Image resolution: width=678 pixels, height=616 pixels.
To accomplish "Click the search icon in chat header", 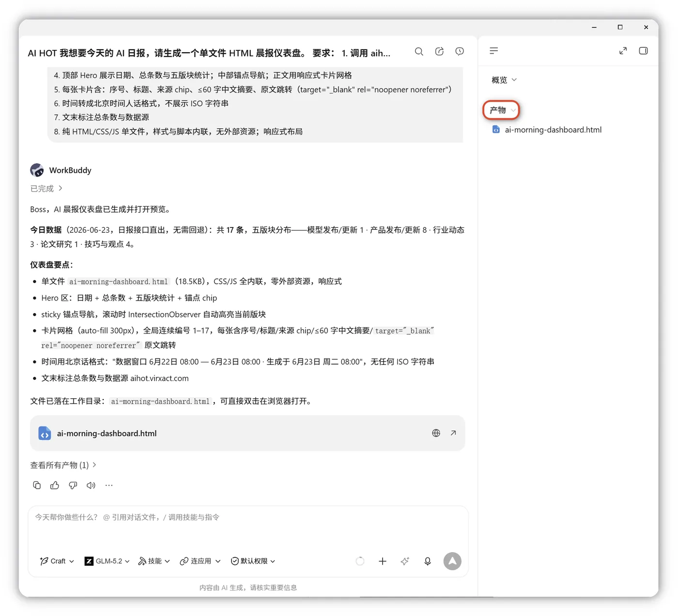I will [419, 51].
